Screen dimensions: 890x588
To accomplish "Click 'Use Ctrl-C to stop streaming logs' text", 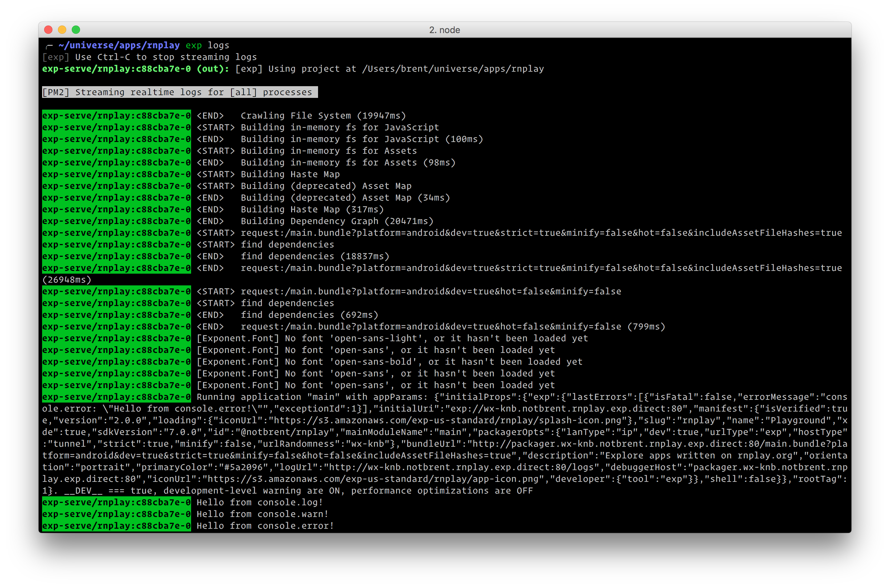I will click(x=166, y=57).
